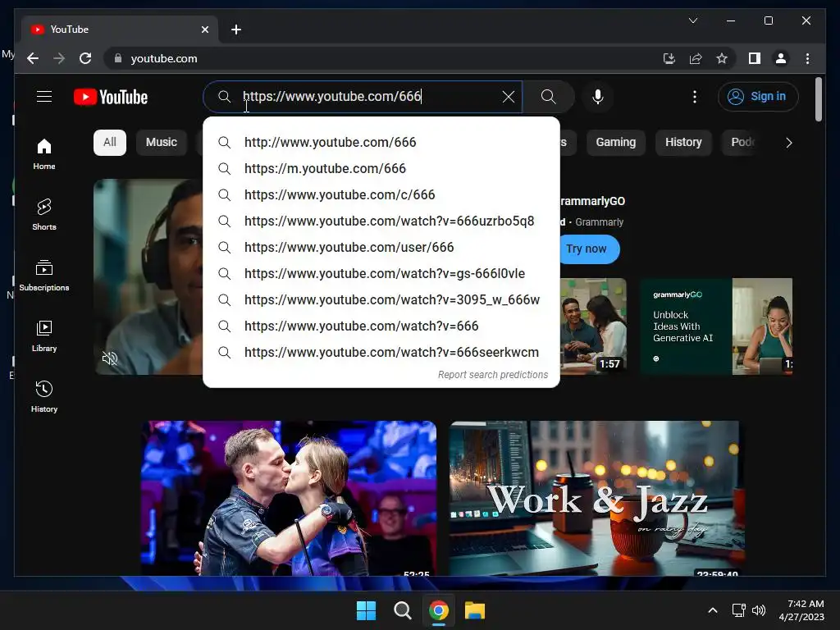This screenshot has width=840, height=630.
Task: Choose suggestion watch?v=3095_w_666w
Action: (x=381, y=299)
